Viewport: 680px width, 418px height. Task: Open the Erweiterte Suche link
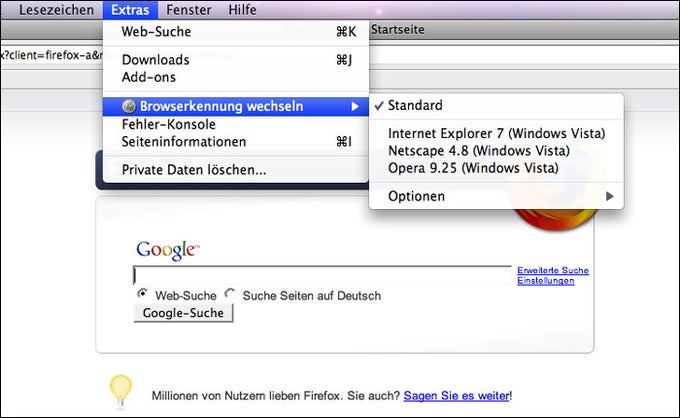(552, 270)
